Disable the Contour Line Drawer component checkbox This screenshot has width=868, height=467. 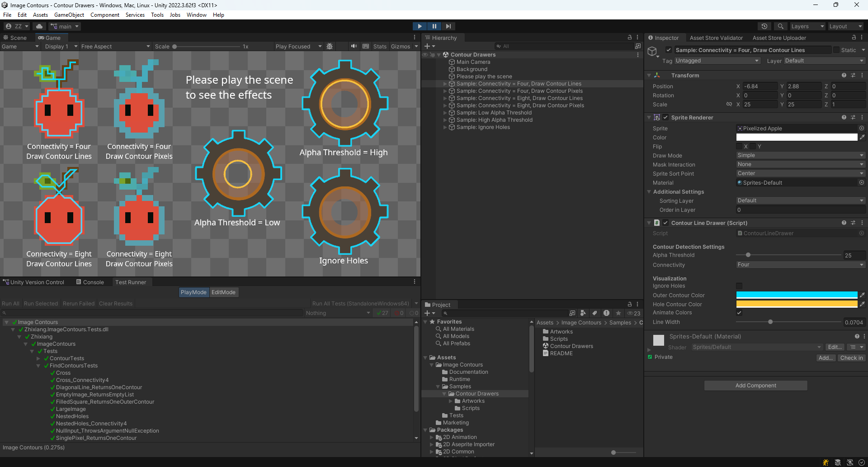[x=665, y=223]
